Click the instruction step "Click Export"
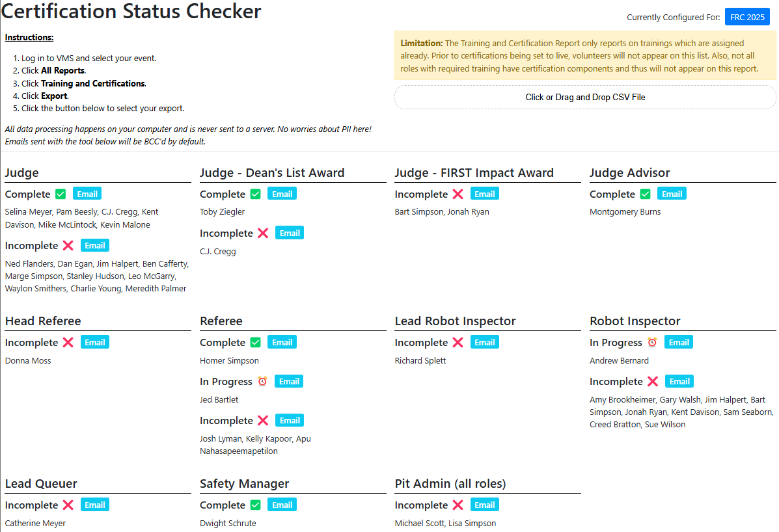Screen dimensions: 779x532 pos(45,96)
